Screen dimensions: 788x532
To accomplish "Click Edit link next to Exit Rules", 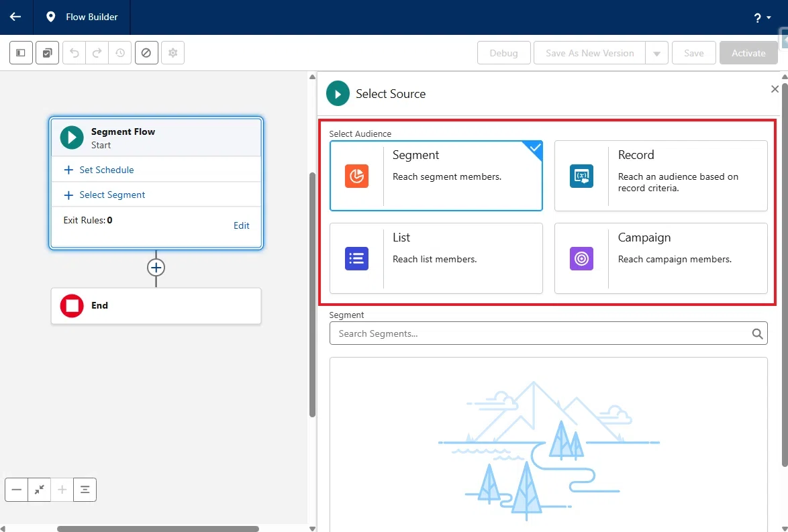I will (241, 225).
